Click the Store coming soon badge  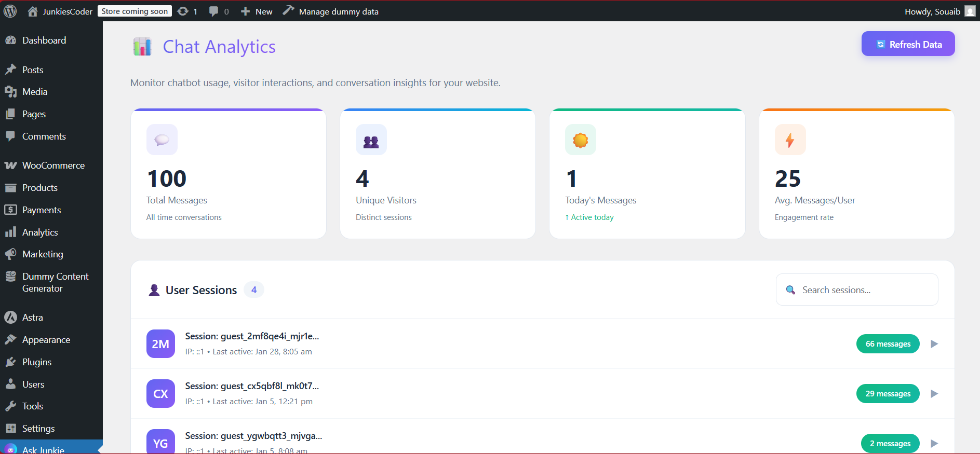coord(135,11)
